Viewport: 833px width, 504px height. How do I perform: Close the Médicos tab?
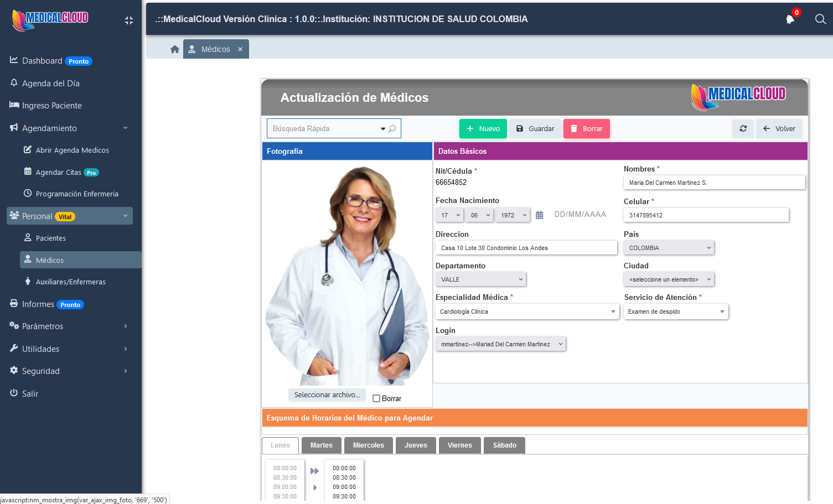pos(240,49)
